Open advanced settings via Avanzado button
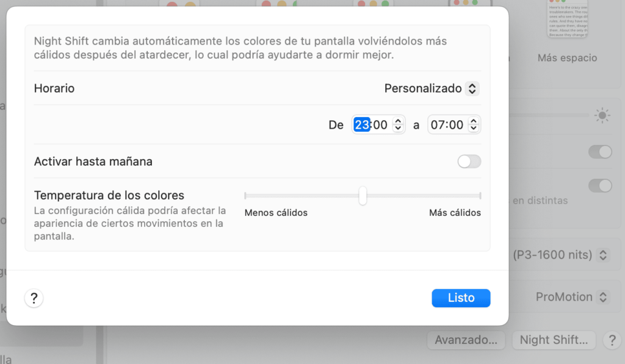Screen dimensions: 625x364 coord(466,340)
